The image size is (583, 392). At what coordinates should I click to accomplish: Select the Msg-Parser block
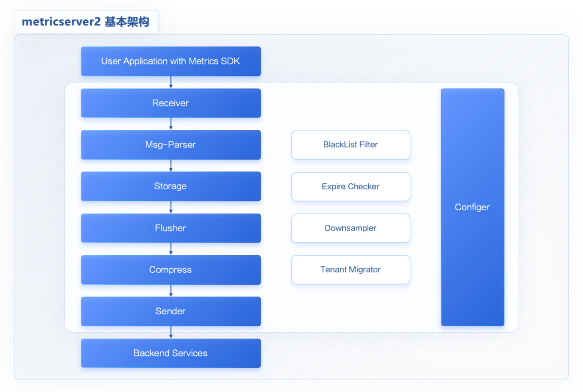(x=171, y=145)
